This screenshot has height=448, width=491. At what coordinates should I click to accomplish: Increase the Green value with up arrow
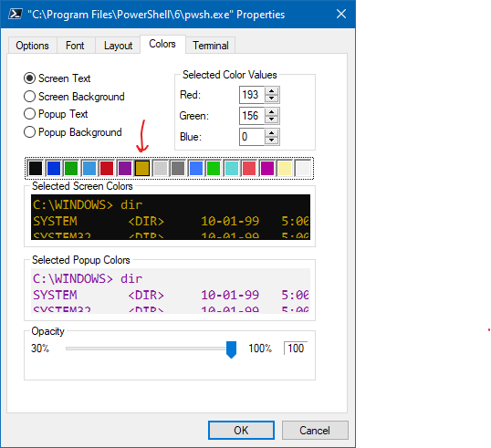click(271, 112)
